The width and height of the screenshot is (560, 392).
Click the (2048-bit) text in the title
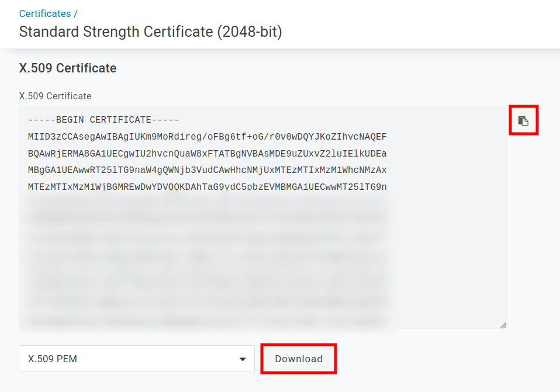250,32
